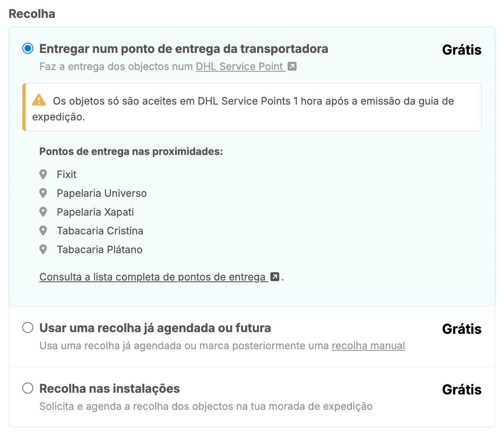This screenshot has width=504, height=438.
Task: Click the Papelaria Universo delivery point name
Action: (102, 193)
